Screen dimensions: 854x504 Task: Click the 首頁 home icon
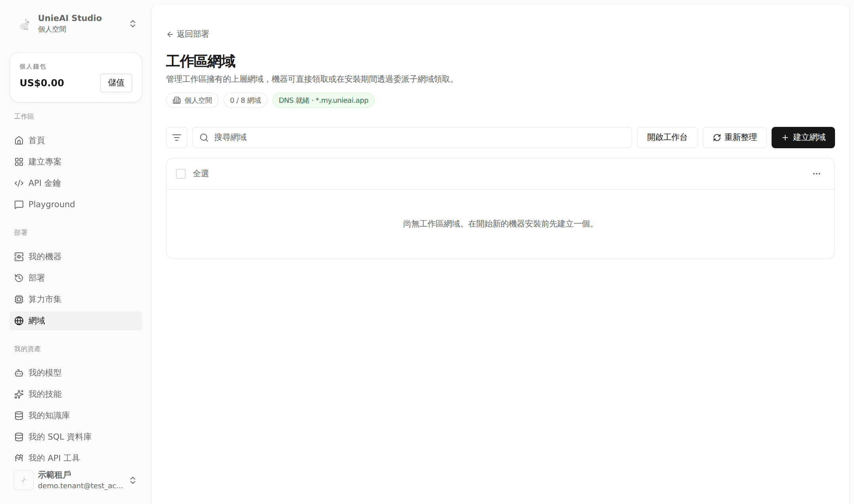[x=19, y=140]
